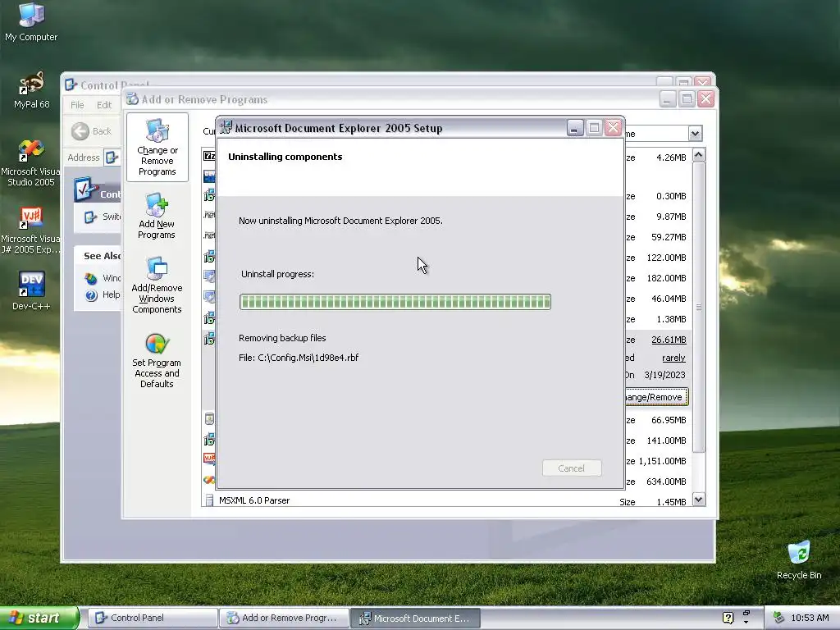
Task: Switch to Add or Remove Programs taskbar button
Action: pyautogui.click(x=284, y=618)
